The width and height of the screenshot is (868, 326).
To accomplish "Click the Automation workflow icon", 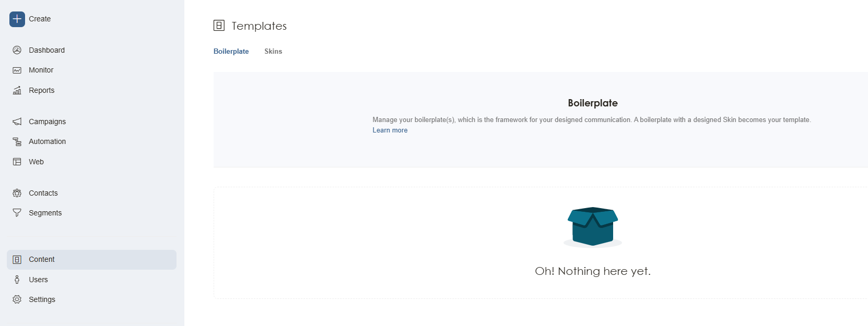I will [17, 141].
